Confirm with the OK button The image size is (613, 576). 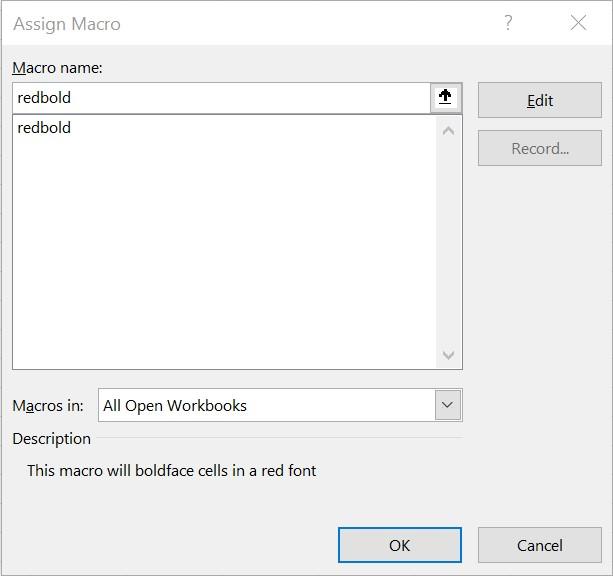[x=400, y=545]
